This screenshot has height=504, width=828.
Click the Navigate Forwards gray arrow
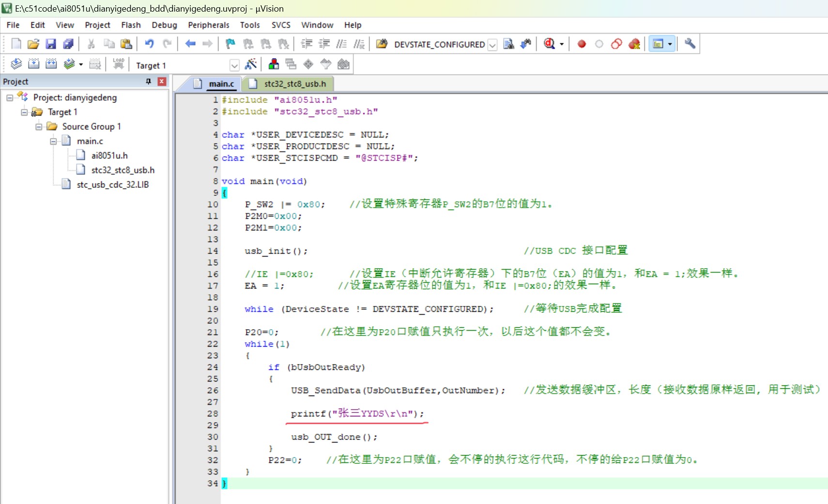[208, 44]
